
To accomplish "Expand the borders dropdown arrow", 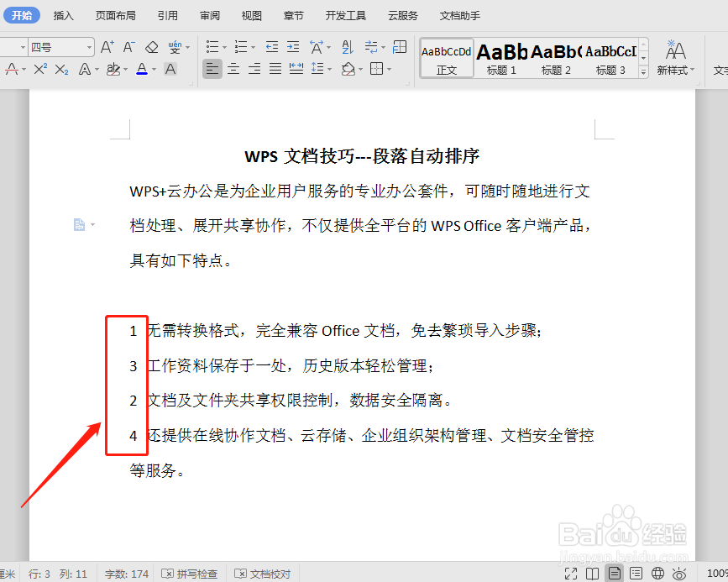I will coord(389,70).
